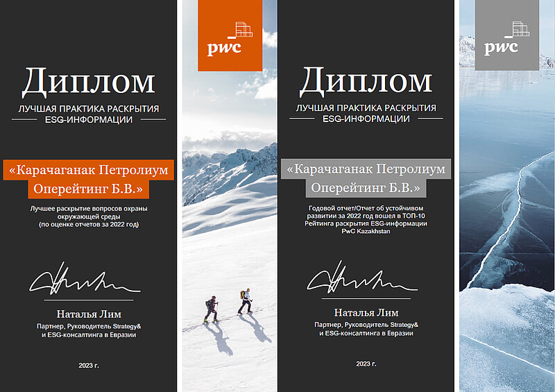Click Наталья Лим name on left diploma
555x392 pixels.
pos(89,314)
